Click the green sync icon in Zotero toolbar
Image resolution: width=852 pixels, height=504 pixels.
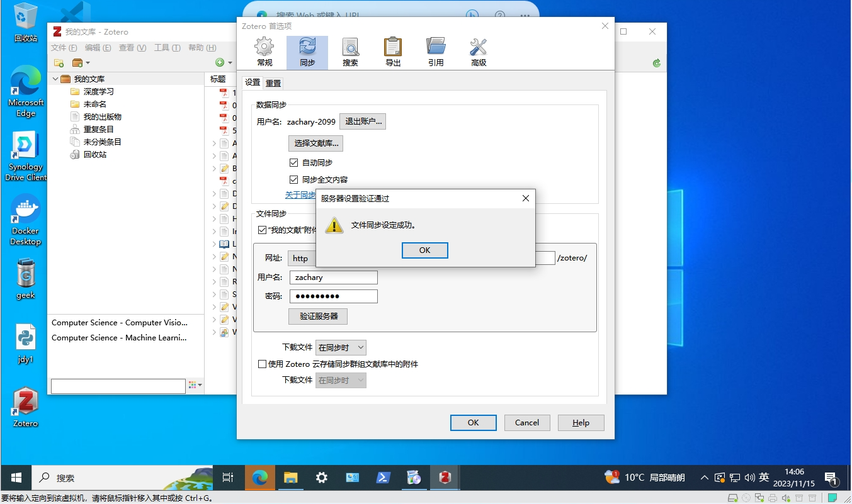tap(657, 63)
